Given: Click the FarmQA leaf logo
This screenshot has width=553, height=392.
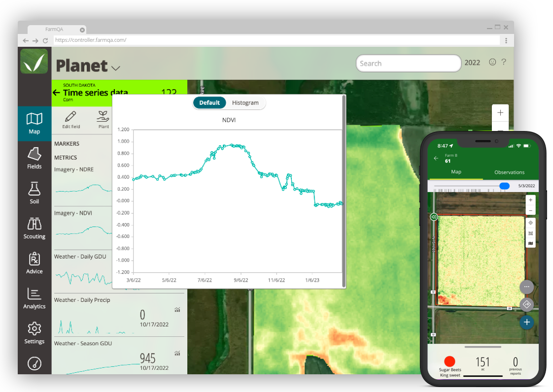Looking at the screenshot, I should (x=34, y=62).
